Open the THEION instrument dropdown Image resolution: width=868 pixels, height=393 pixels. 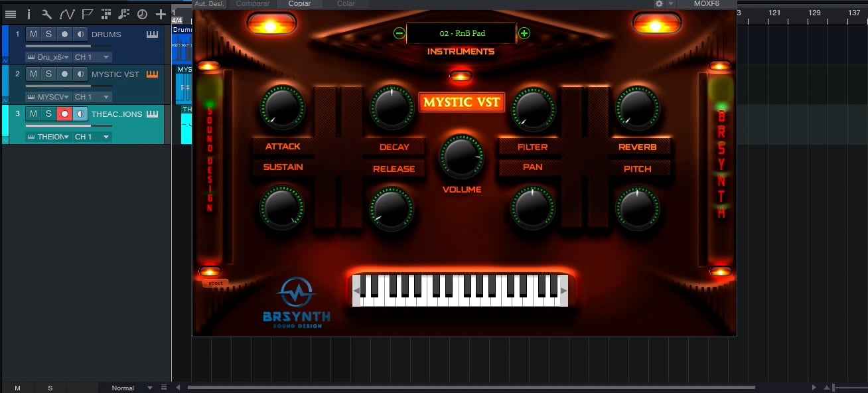(x=48, y=137)
